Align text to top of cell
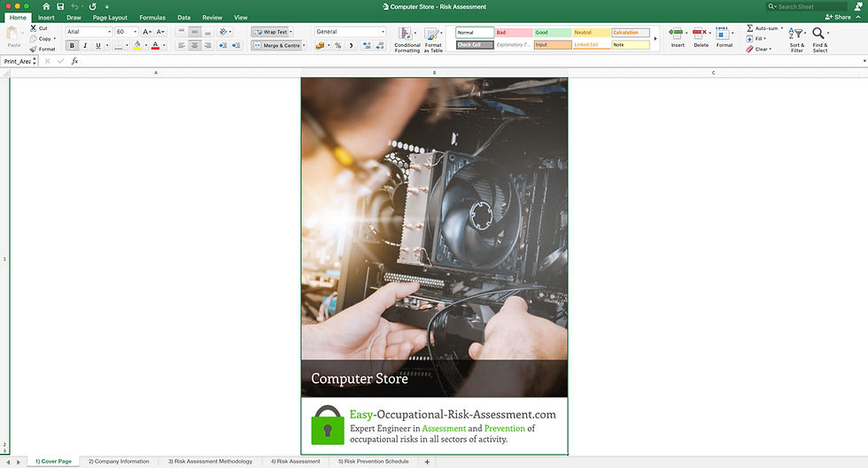 click(182, 32)
